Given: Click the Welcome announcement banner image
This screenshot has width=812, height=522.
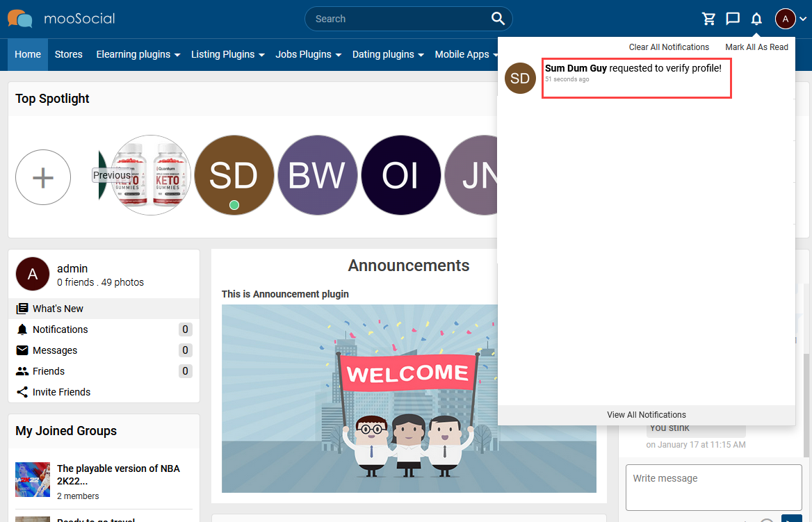Looking at the screenshot, I should pos(409,398).
